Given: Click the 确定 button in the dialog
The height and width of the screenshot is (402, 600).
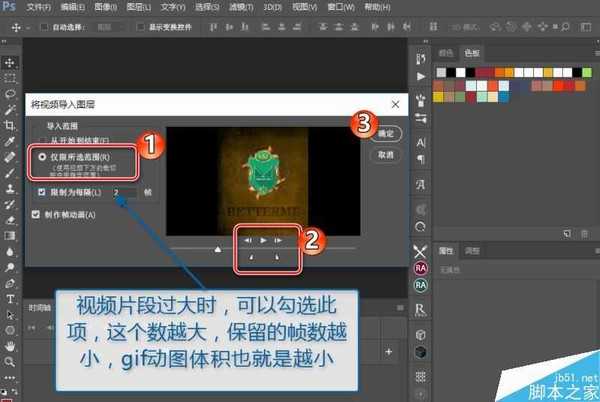Looking at the screenshot, I should [x=385, y=133].
